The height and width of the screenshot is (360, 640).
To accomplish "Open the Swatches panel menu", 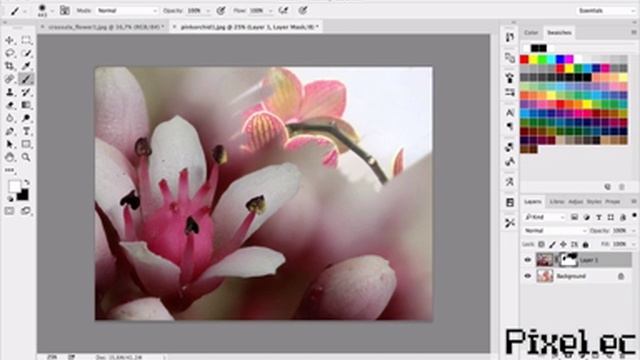I will click(633, 32).
